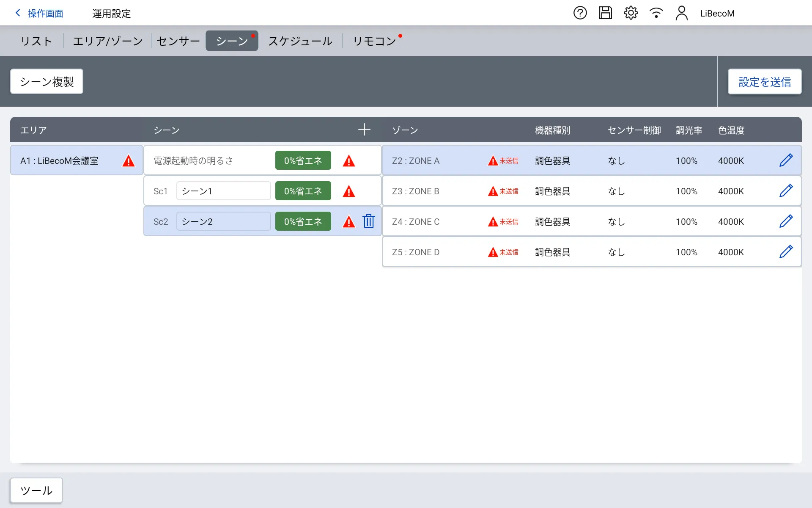Go back to 操作画面

[39, 14]
